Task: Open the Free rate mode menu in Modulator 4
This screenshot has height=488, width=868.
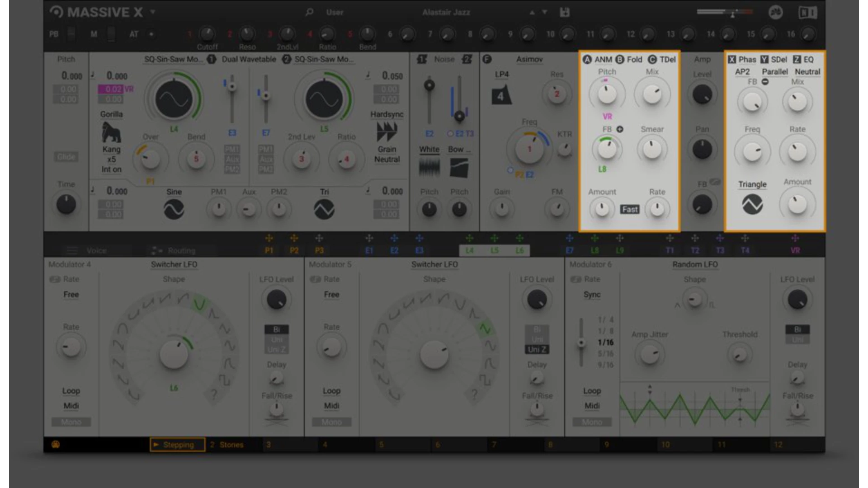Action: click(x=71, y=295)
